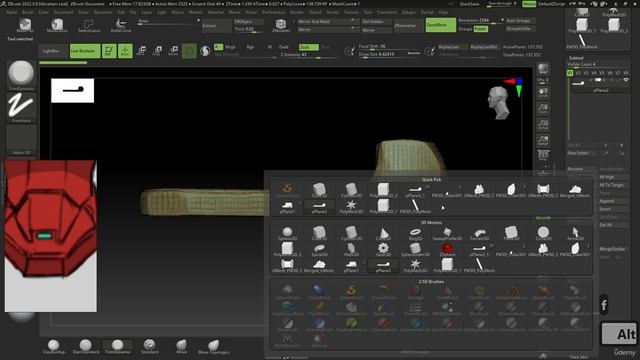Select Merged_UMesh in Quick Pick

tap(575, 190)
